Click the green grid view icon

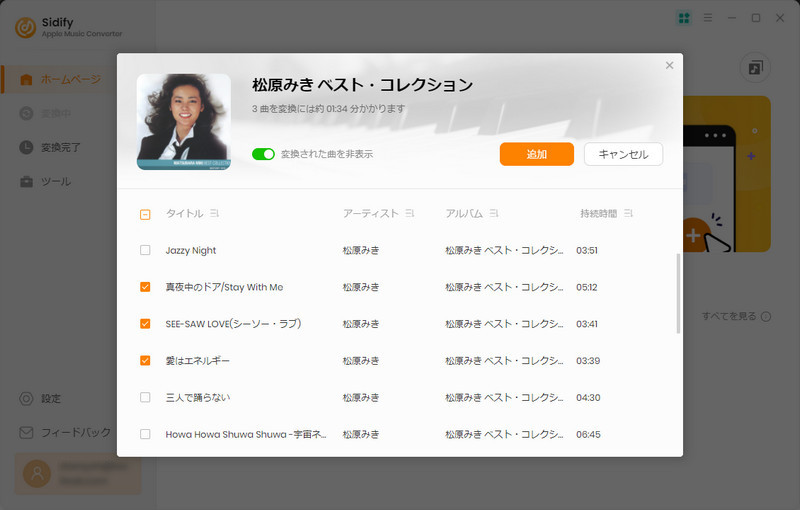[x=684, y=18]
